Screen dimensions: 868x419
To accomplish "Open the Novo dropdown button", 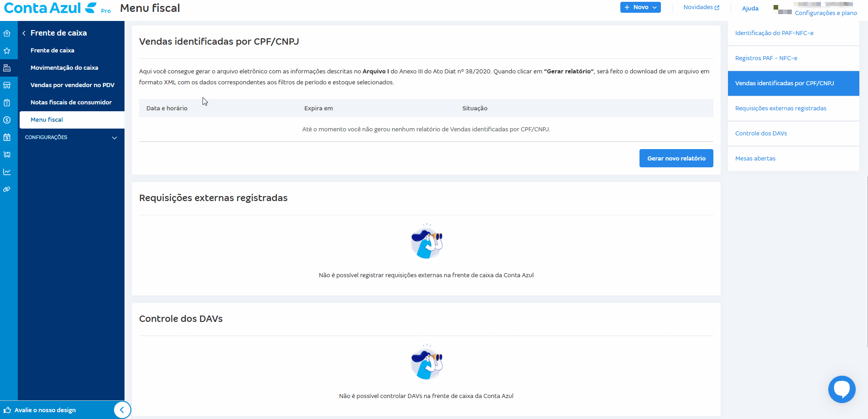I will (640, 7).
